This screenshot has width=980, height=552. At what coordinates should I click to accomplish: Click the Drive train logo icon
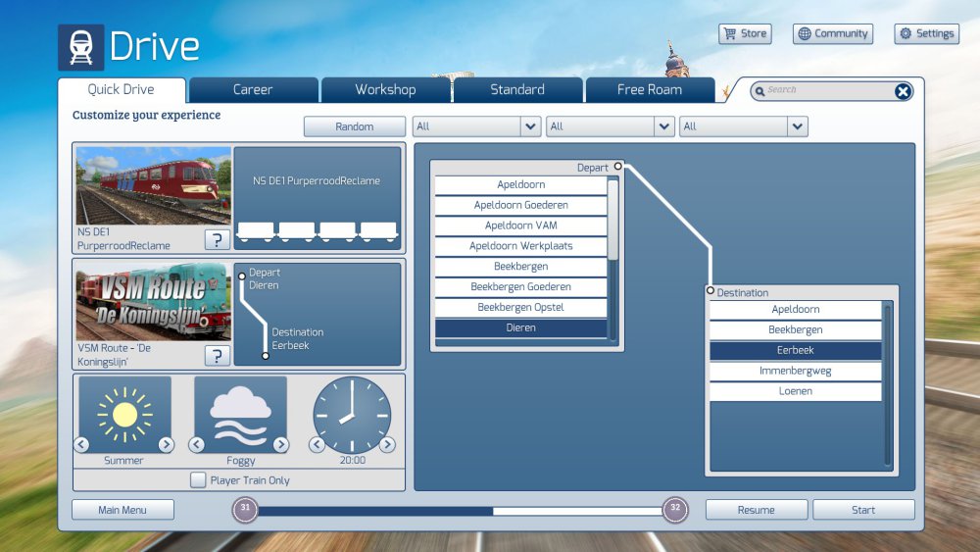[81, 47]
